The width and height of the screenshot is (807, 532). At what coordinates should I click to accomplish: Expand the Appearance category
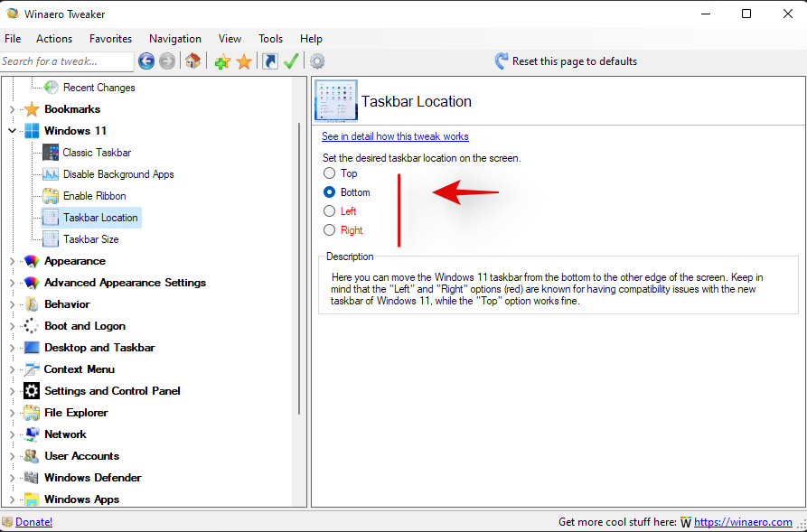pos(13,261)
